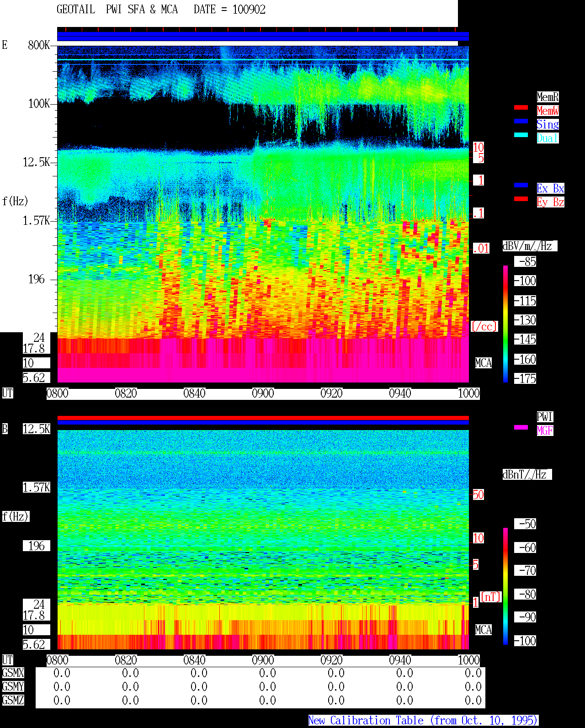Click the 'dBnT/√Hz' unit label

coord(527,474)
